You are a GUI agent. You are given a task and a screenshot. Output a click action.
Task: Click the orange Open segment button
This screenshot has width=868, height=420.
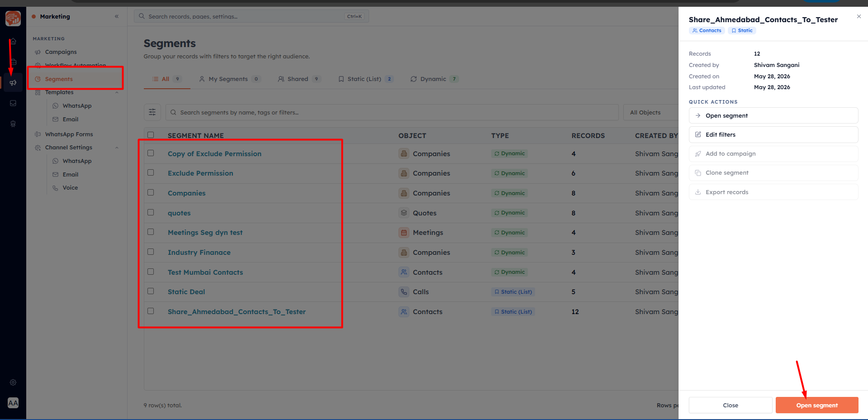point(817,405)
